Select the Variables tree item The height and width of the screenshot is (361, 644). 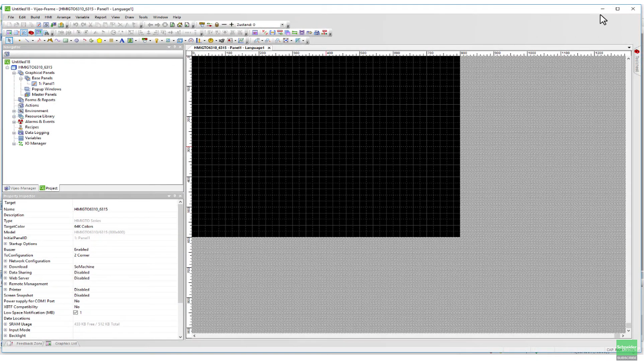33,138
